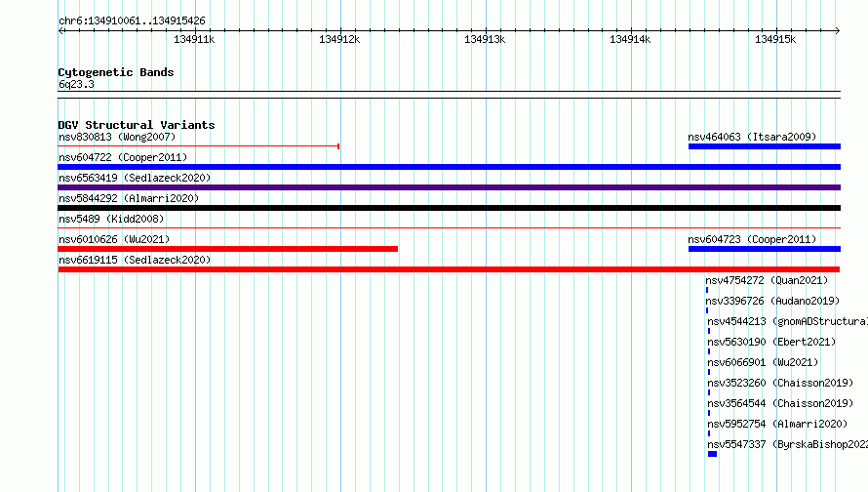The height and width of the screenshot is (492, 868).
Task: Click the blue bar under nsv464063
Action: coord(765,146)
